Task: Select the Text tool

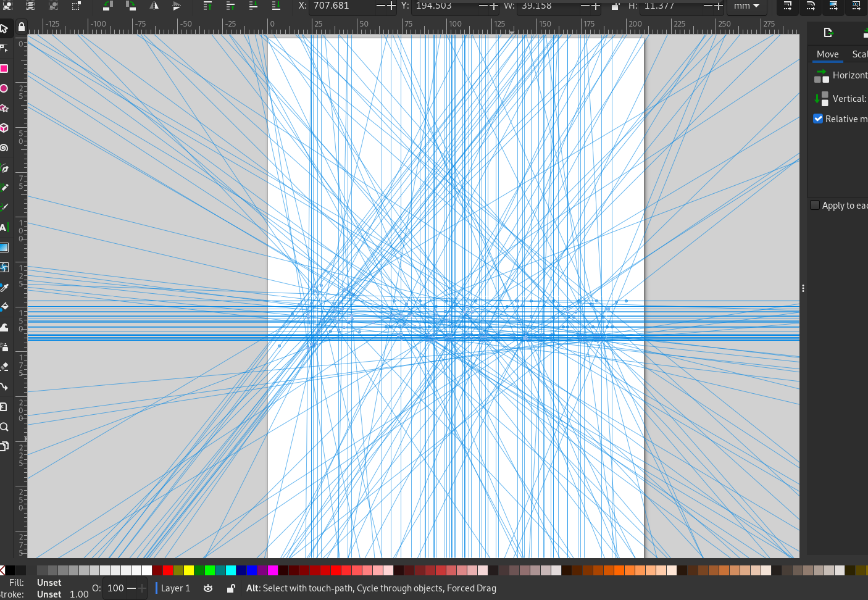Action: tap(4, 228)
